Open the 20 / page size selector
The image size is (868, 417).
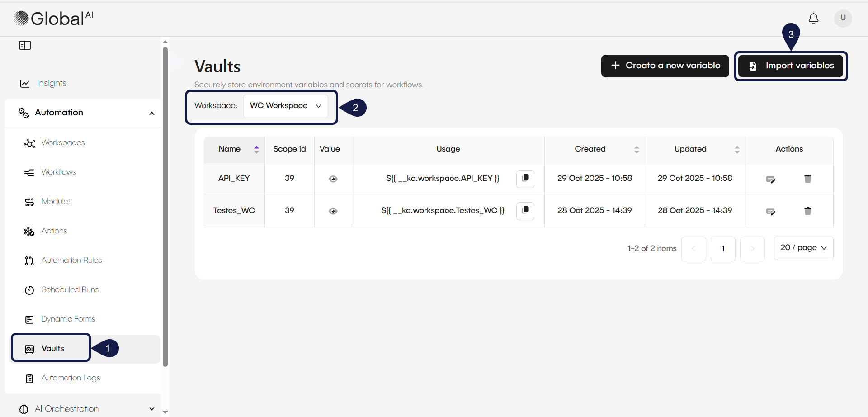(803, 248)
